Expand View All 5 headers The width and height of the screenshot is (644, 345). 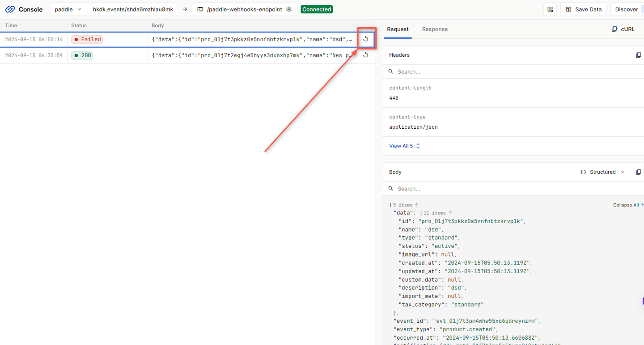tap(404, 146)
